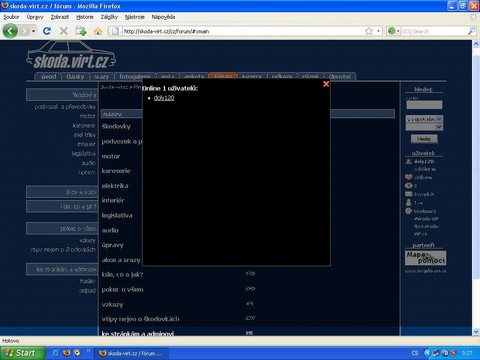
Task: Expand the forum search scope dropdown
Action: click(424, 119)
